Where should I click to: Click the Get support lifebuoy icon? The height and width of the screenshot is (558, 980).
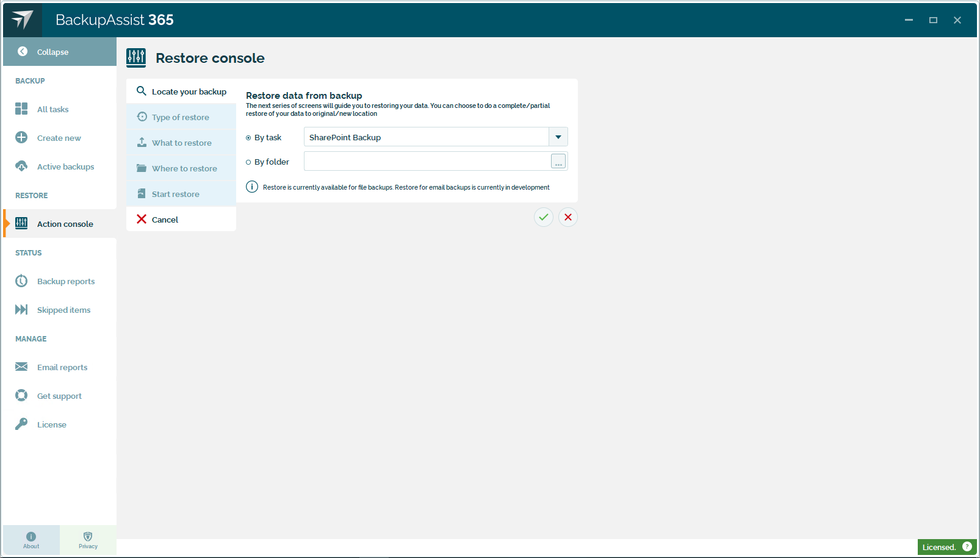(x=21, y=395)
